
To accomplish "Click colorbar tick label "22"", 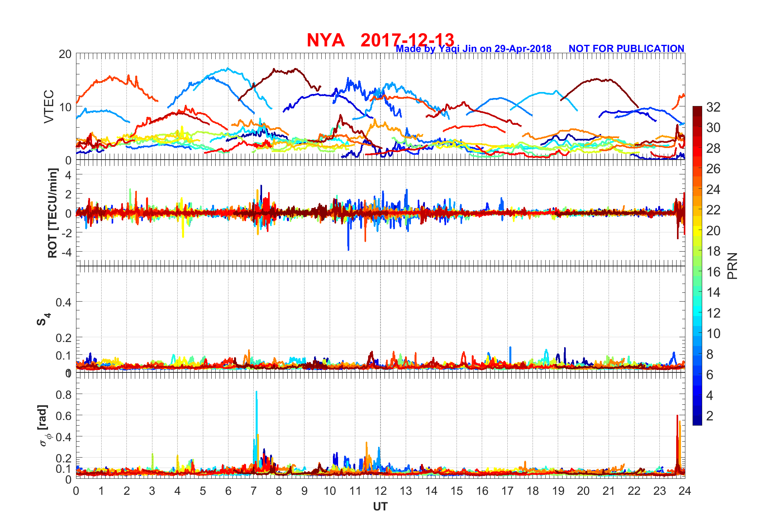I will point(713,210).
